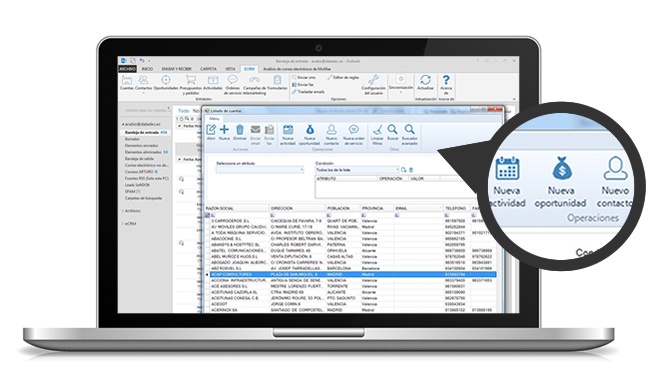Expand the Sincronización dropdown arrow
Viewport: 650px width, 388px height.
[400, 92]
